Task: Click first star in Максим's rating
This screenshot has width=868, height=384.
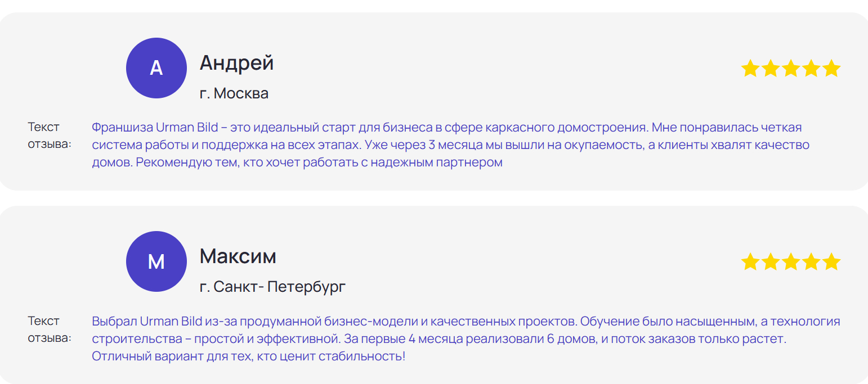Action: tap(750, 262)
